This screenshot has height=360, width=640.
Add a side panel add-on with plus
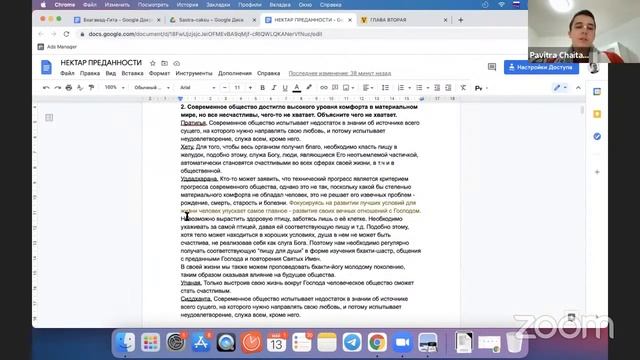pyautogui.click(x=597, y=172)
